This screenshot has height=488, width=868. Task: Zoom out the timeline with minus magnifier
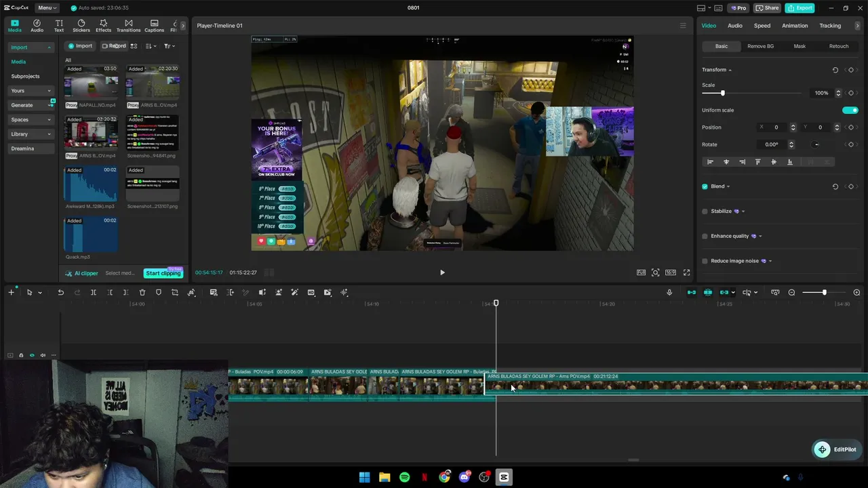(x=791, y=292)
